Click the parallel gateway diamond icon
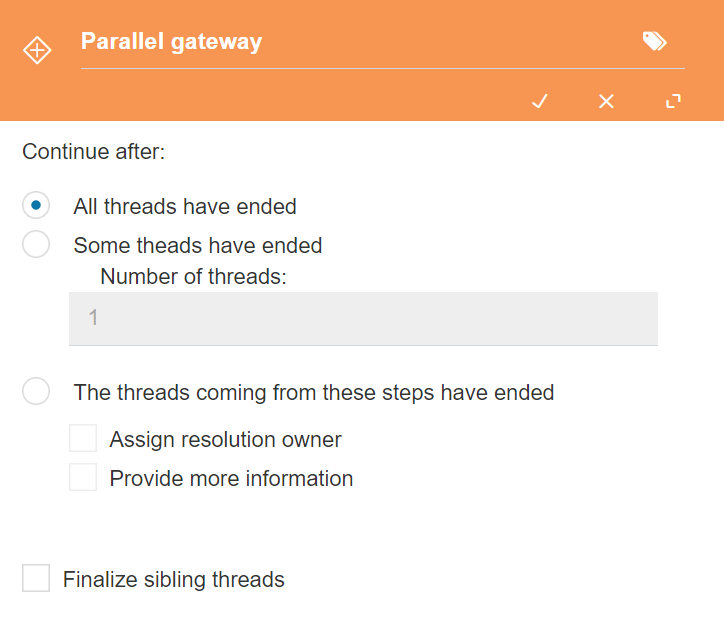This screenshot has width=724, height=622. 37,50
